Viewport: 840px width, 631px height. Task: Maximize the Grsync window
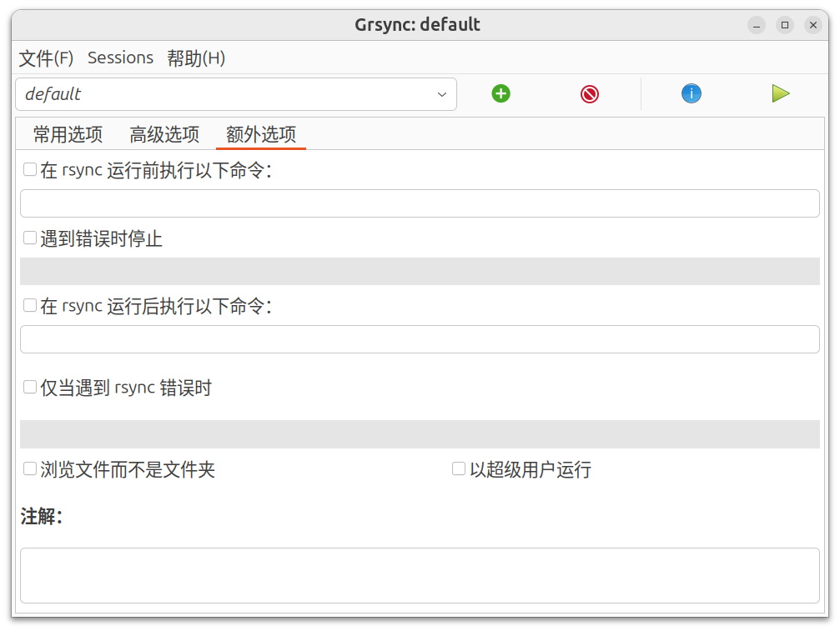click(x=784, y=25)
